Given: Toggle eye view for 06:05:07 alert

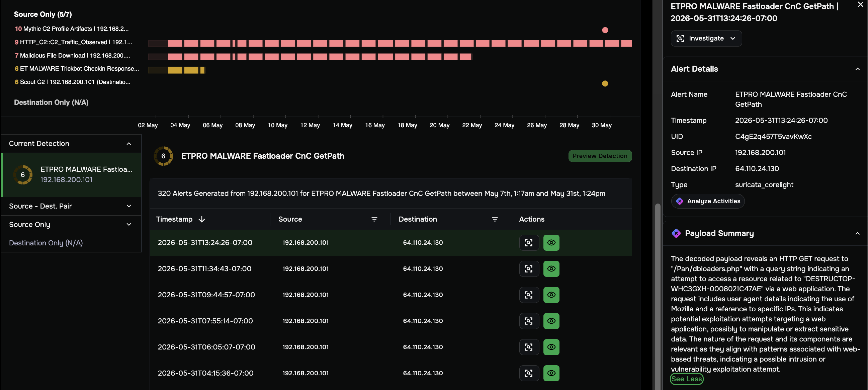Looking at the screenshot, I should (x=551, y=347).
